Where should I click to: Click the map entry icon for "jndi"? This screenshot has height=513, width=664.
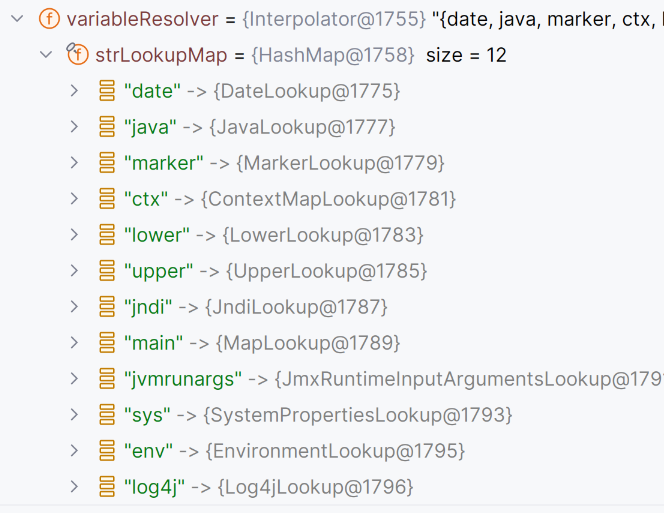tap(107, 307)
